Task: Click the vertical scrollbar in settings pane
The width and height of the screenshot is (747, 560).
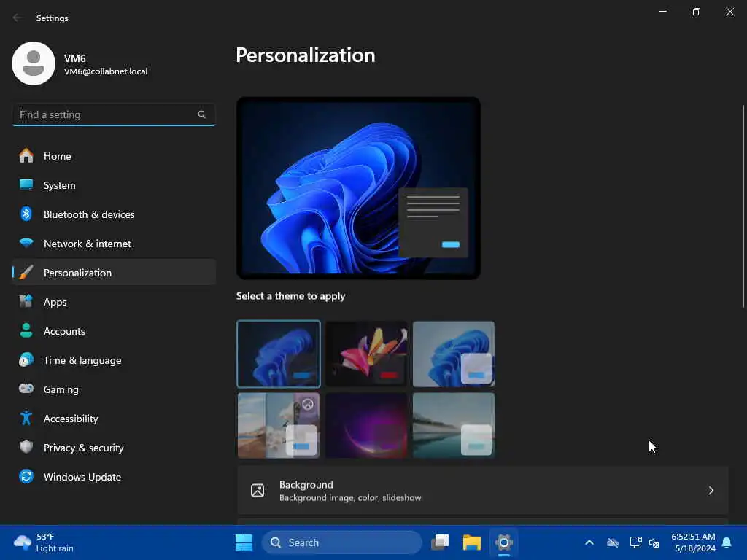Action: [x=743, y=206]
